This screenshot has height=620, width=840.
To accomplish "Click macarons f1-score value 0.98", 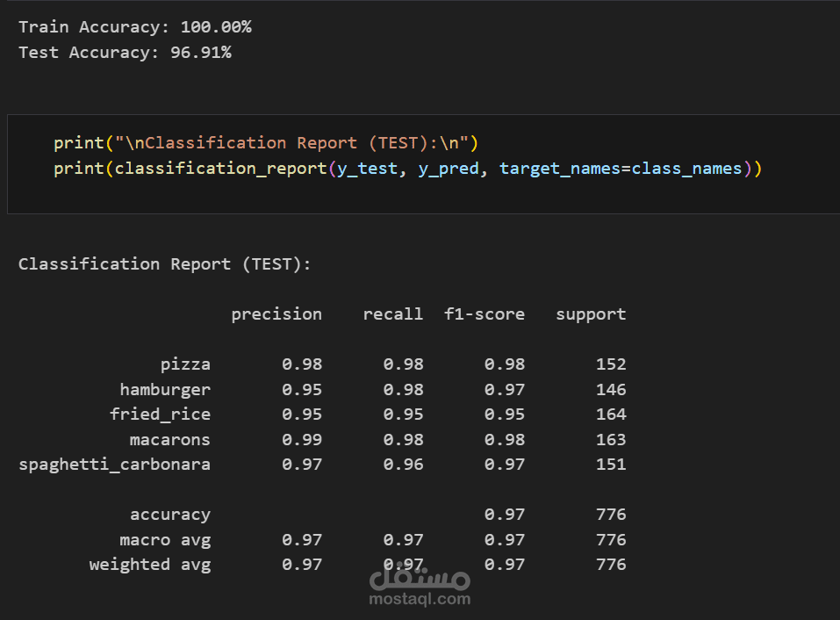I will coord(504,440).
